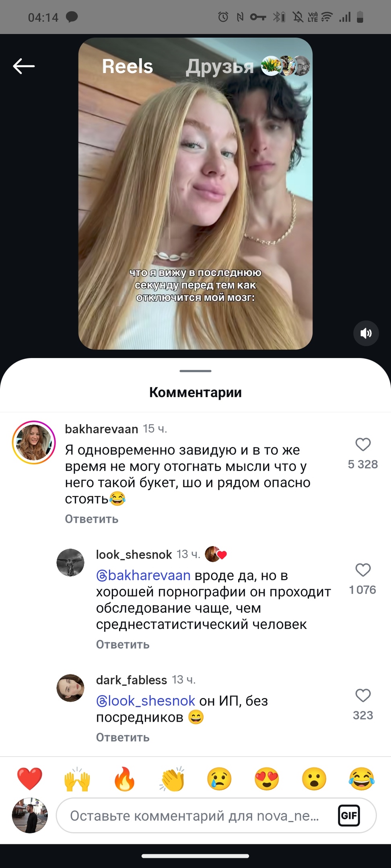Open the GIF picker button
Screen dimensions: 391x868
(349, 815)
